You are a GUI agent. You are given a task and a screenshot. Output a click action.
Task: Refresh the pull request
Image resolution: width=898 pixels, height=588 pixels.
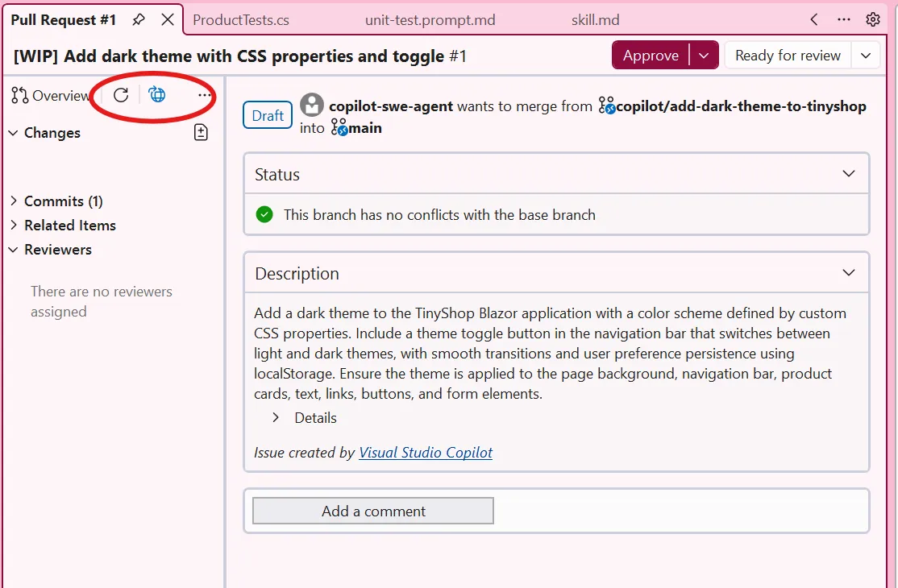pos(121,95)
